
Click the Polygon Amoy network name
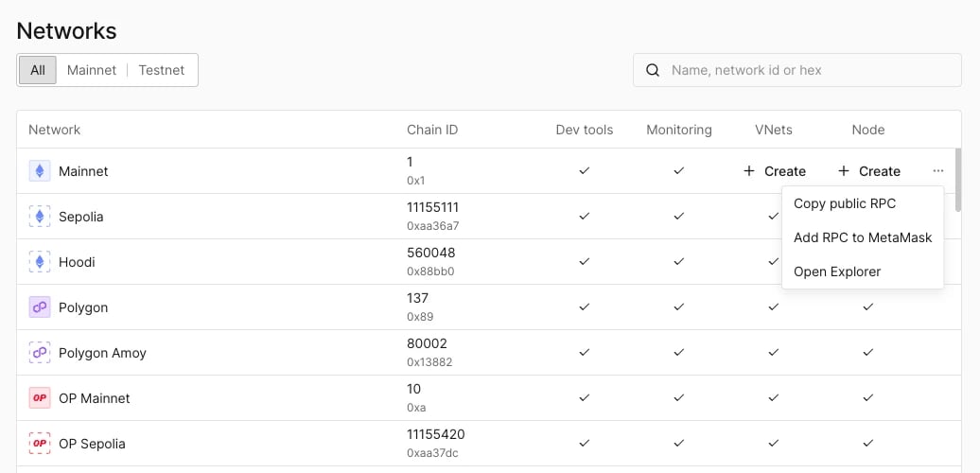tap(102, 353)
